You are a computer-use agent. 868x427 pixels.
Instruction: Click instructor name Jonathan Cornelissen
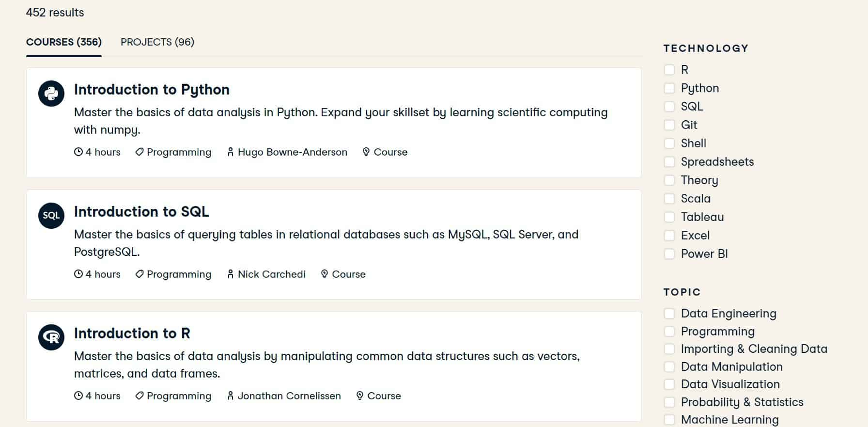click(x=289, y=396)
